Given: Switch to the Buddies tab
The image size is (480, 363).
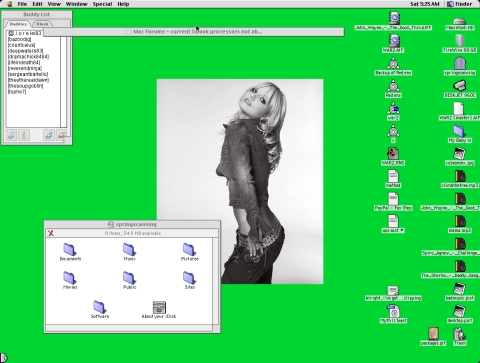Looking at the screenshot, I should pos(18,24).
